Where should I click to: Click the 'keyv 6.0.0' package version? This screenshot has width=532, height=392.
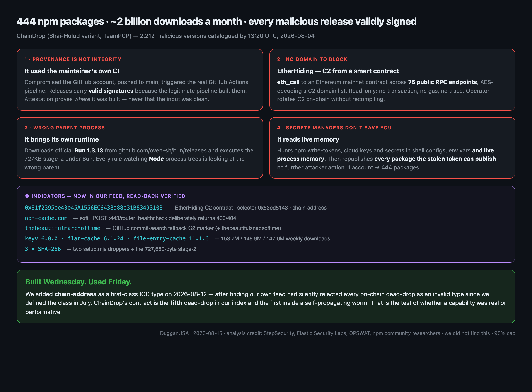click(41, 238)
